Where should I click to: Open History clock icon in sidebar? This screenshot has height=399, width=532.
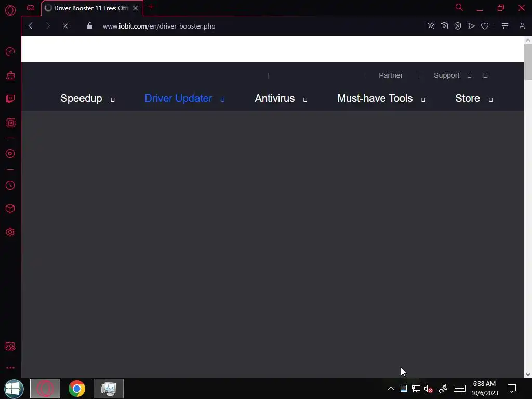(10, 185)
